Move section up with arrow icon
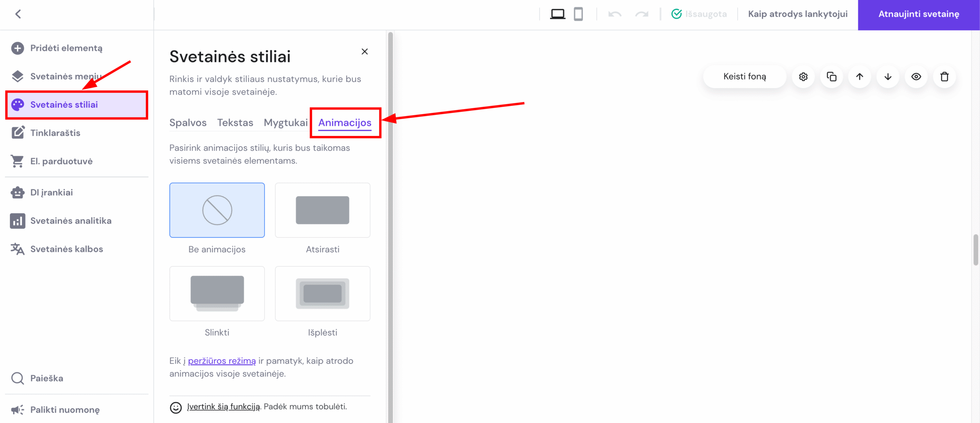Image resolution: width=980 pixels, height=423 pixels. [859, 77]
